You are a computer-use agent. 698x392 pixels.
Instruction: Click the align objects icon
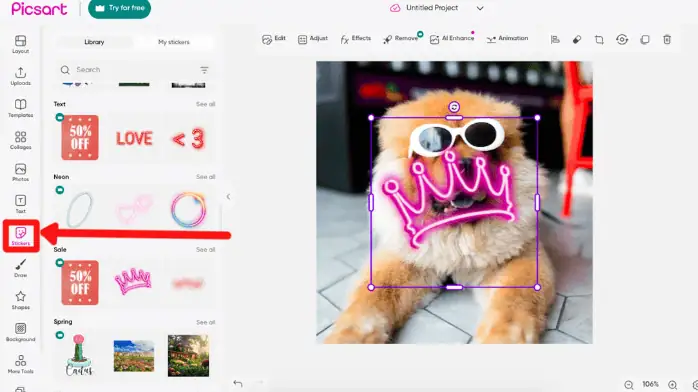pos(555,40)
